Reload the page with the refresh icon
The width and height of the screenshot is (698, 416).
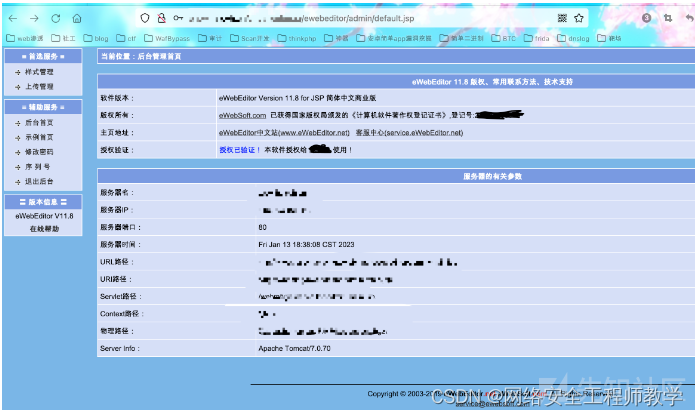pyautogui.click(x=56, y=18)
